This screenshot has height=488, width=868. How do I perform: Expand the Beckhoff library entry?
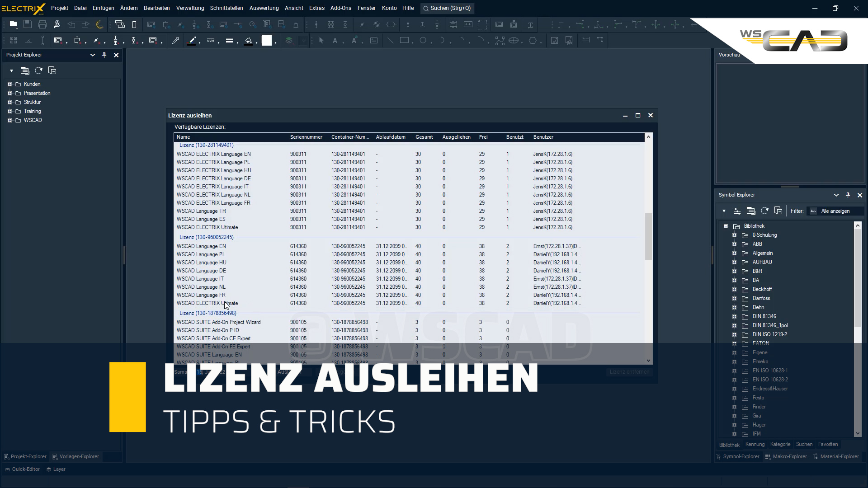735,289
